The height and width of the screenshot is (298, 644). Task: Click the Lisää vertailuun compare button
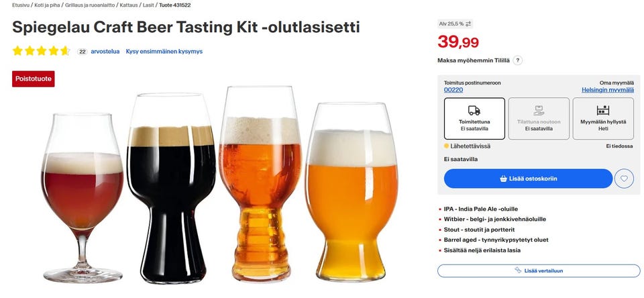[x=539, y=270]
